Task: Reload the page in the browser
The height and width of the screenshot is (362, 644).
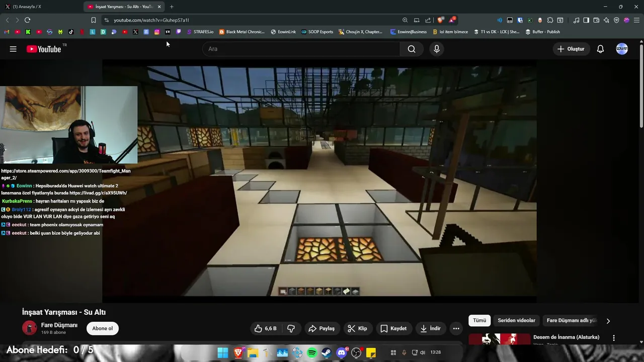Action: click(x=27, y=20)
